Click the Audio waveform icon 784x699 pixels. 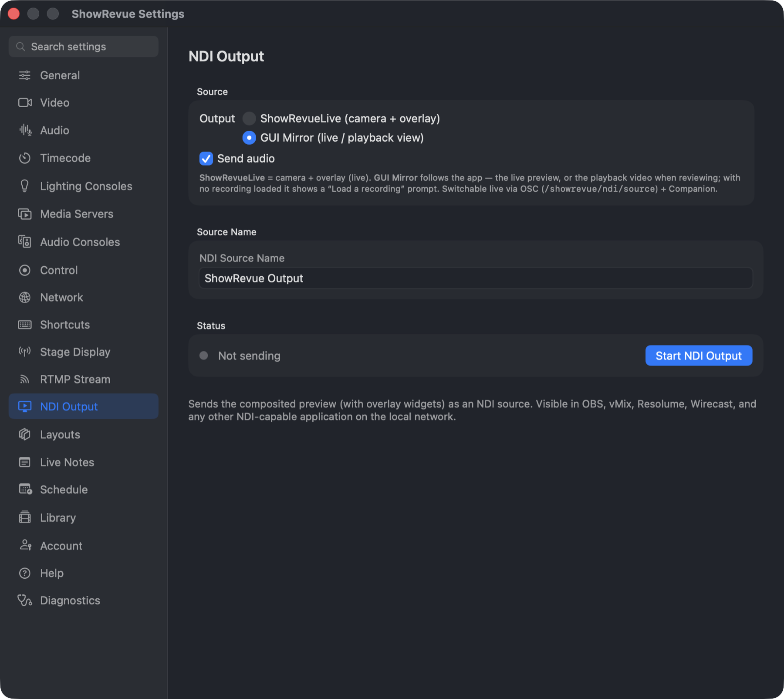coord(25,130)
